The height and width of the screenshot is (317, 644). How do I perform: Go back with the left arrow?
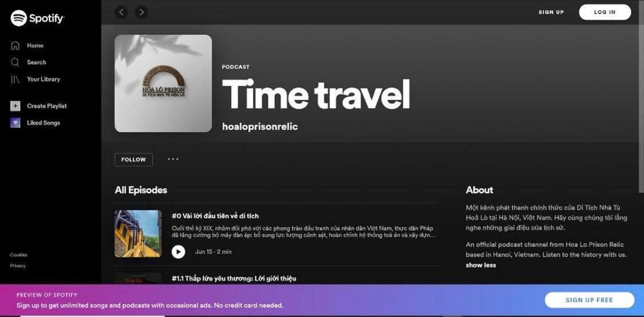pyautogui.click(x=121, y=12)
